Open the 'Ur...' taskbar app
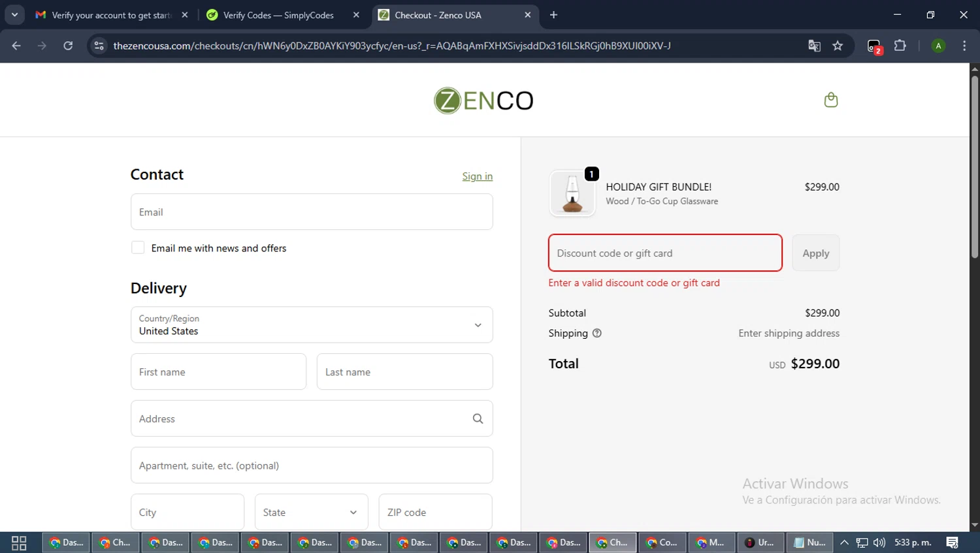 point(760,543)
